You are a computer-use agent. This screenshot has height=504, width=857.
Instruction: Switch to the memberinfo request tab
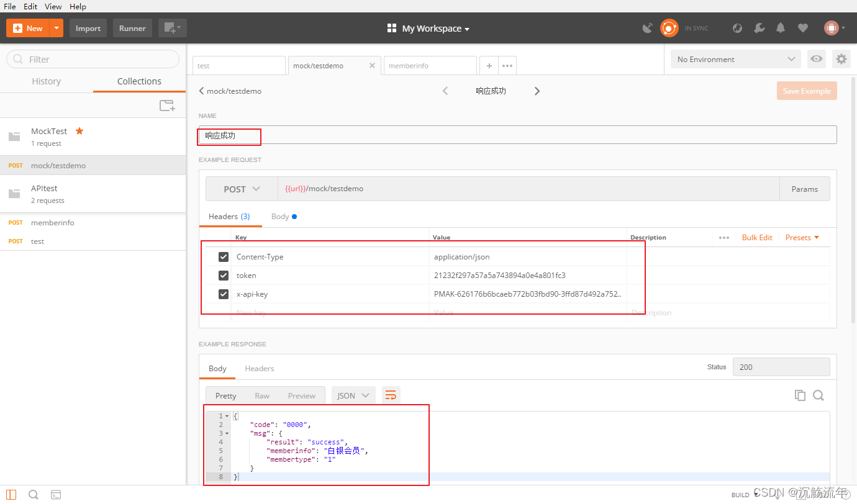[430, 65]
